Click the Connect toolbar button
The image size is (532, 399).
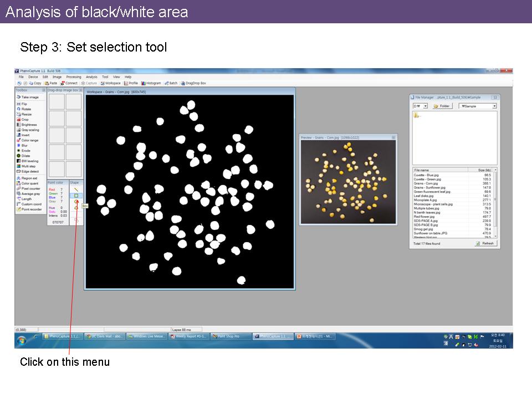coord(69,83)
